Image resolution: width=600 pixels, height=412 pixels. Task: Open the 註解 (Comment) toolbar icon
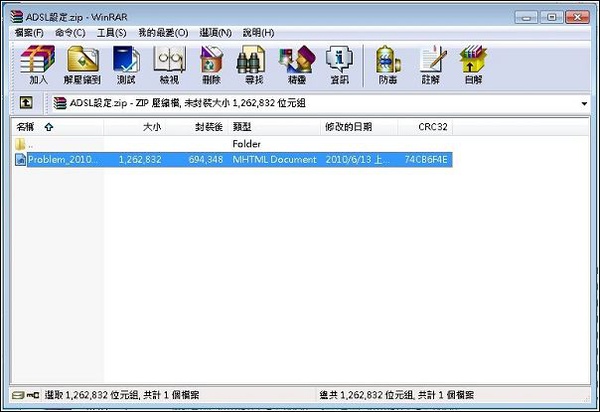[x=431, y=64]
